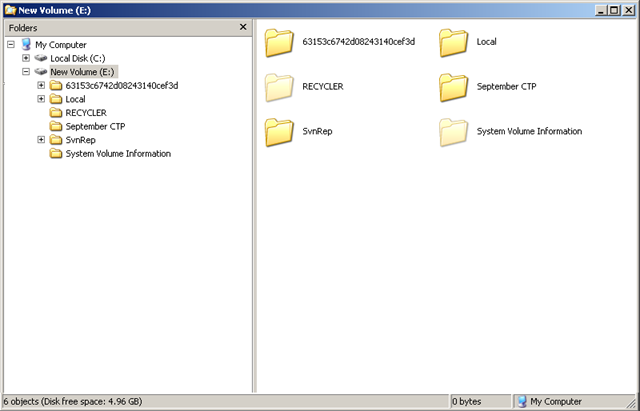Expand the Local Disk (C:) tree node
The image size is (640, 411).
coord(26,58)
